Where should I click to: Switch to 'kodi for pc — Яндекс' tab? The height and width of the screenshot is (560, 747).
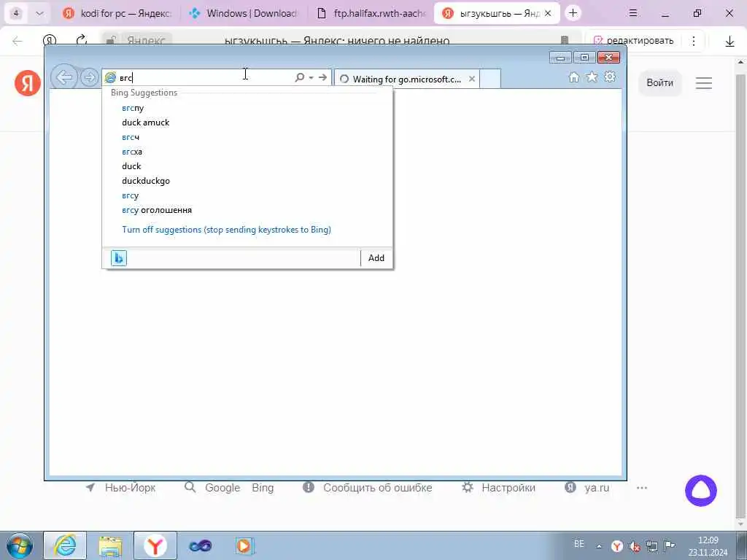click(119, 13)
